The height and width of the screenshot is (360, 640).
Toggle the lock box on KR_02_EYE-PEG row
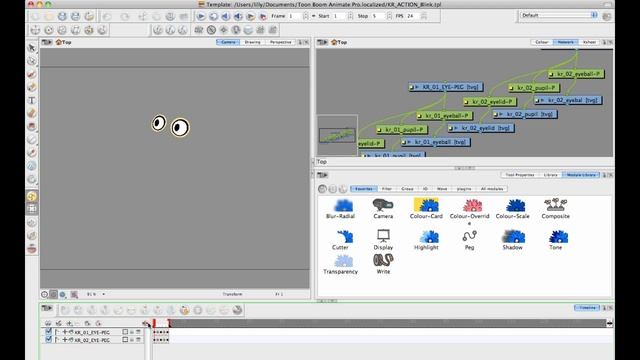pos(125,340)
